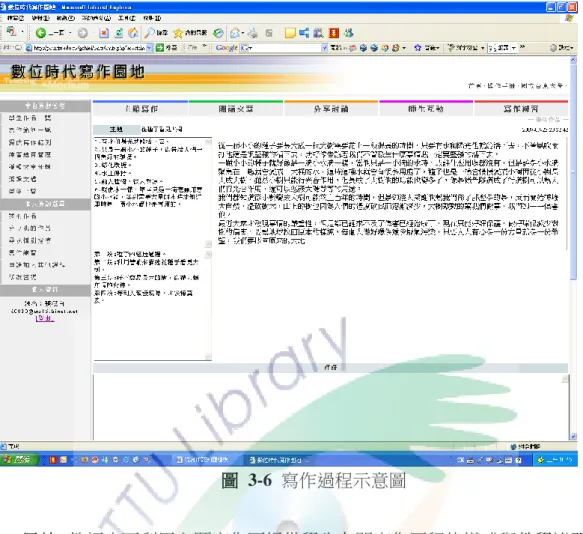Switch to the green-topped 閱讀文章 tab
This screenshot has width=583, height=534.
pos(236,109)
